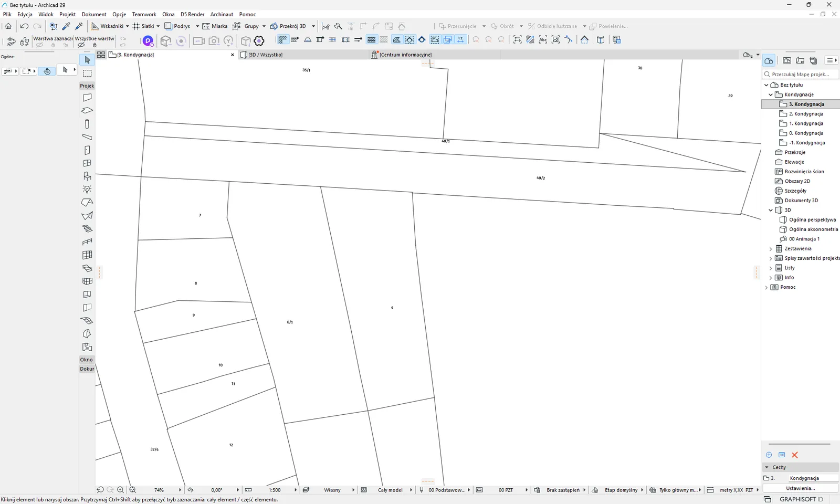Click the Zoom In magnifier icon
Image resolution: width=840 pixels, height=504 pixels.
click(x=121, y=490)
